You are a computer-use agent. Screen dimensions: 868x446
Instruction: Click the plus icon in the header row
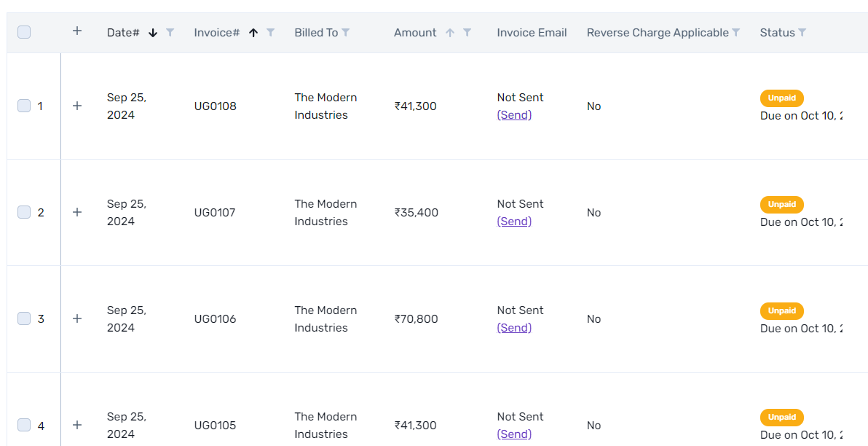[x=77, y=31]
